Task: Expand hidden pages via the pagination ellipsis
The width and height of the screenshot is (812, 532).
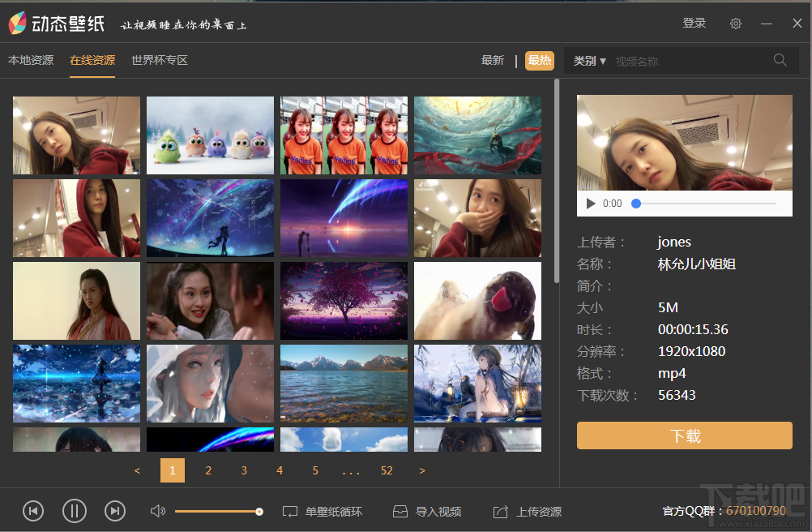Action: [350, 470]
